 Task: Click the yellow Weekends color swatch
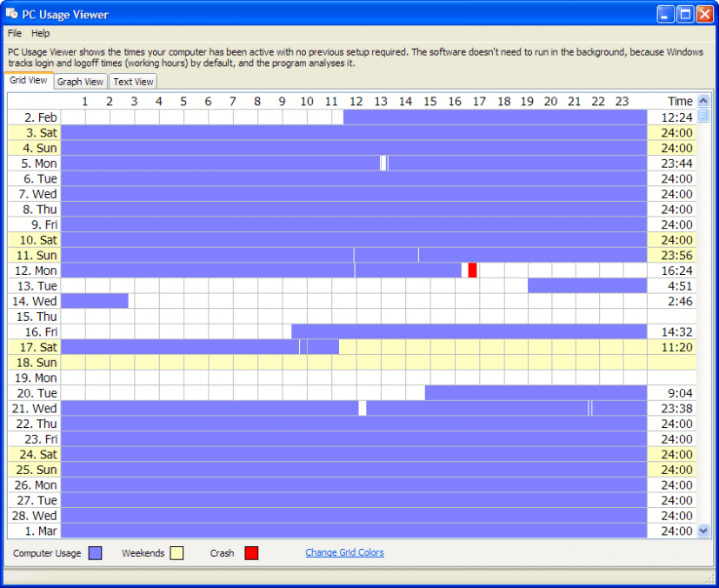[176, 553]
